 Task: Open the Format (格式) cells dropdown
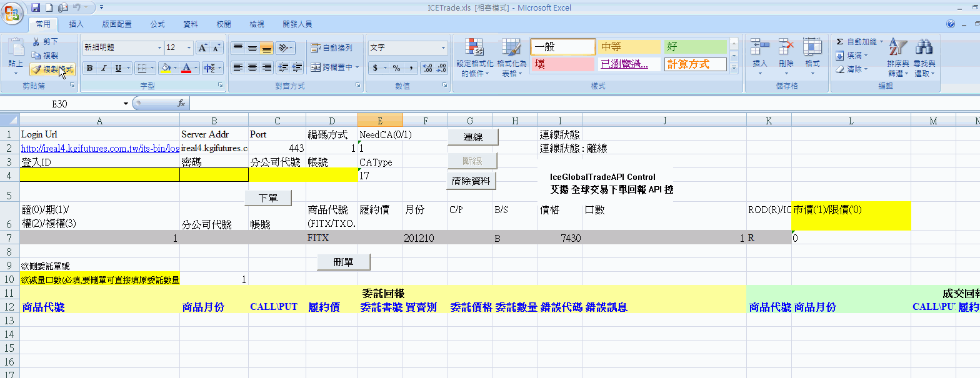pos(812,57)
